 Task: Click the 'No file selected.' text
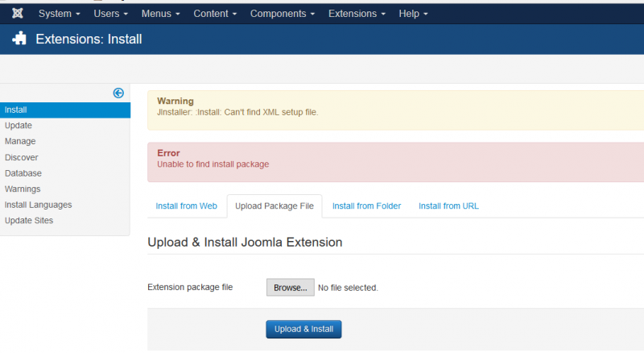(x=348, y=288)
